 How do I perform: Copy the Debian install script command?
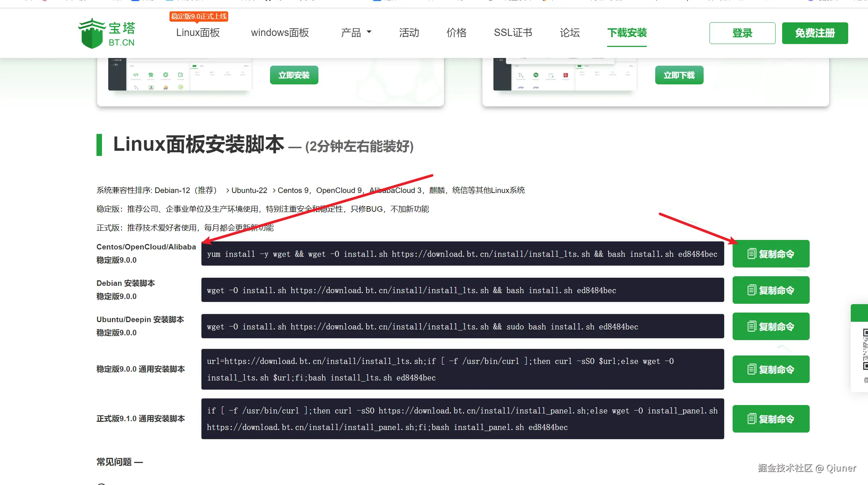tap(770, 290)
